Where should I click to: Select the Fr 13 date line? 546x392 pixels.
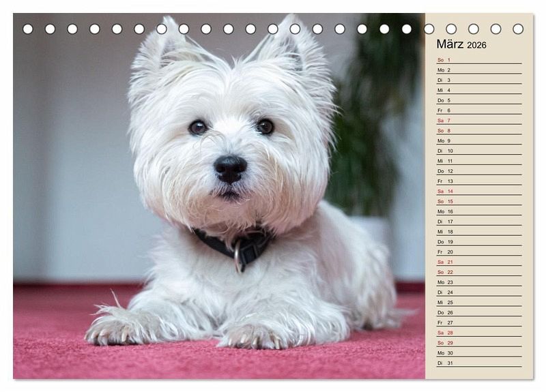[x=478, y=181]
